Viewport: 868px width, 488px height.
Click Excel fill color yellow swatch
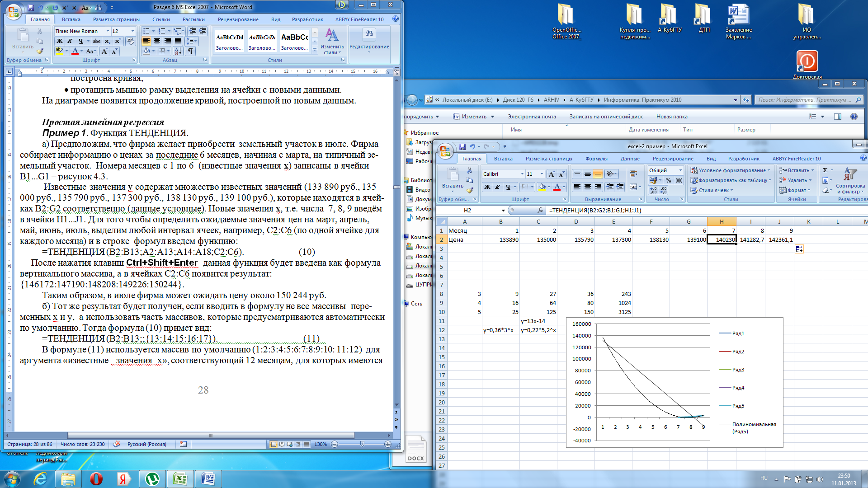[x=542, y=187]
